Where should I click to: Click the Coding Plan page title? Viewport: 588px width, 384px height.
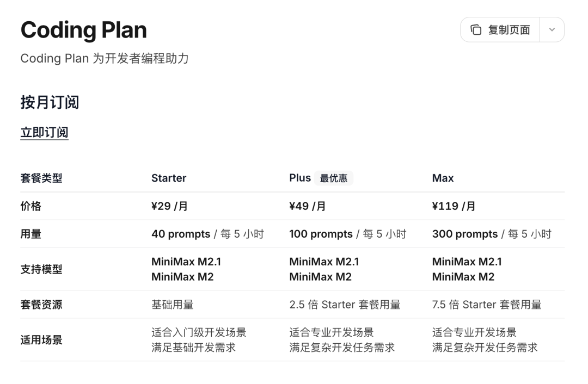[83, 29]
